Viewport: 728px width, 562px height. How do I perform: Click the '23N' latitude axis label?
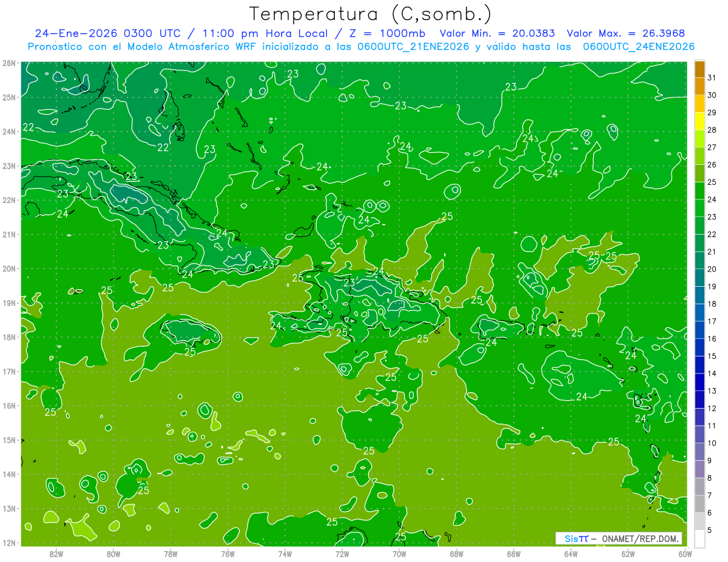8,166
